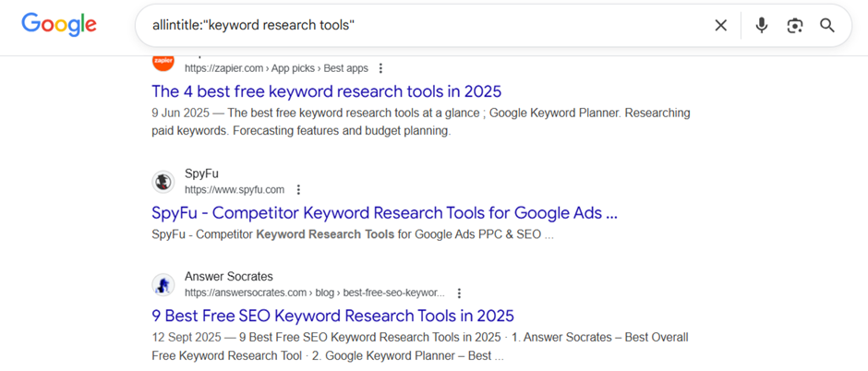Screen dimensions: 868x371
Task: Click the Answer Socrates site name
Action: point(228,277)
